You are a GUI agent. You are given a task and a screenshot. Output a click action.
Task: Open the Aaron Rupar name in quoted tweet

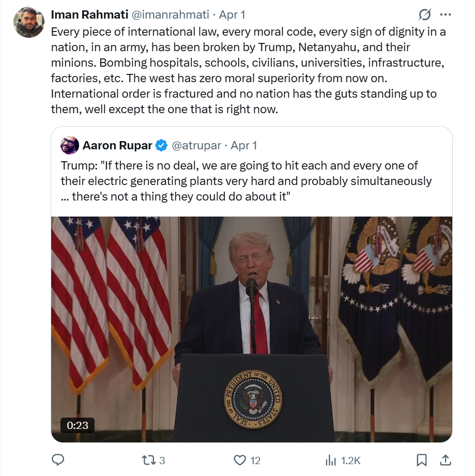pyautogui.click(x=117, y=145)
